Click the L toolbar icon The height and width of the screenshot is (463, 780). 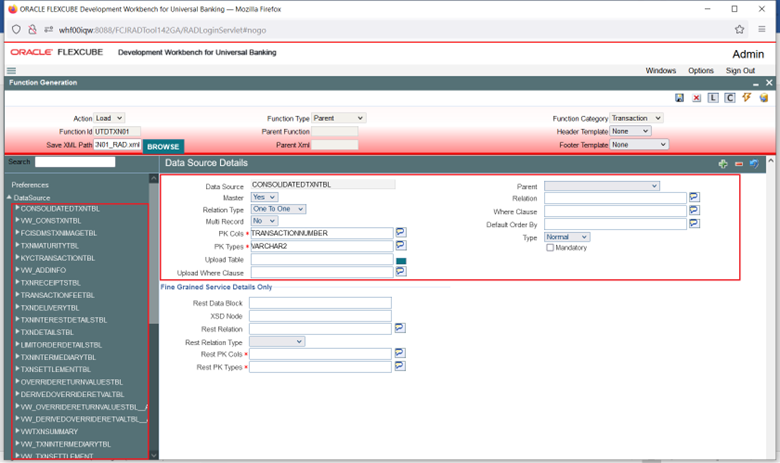coord(713,98)
